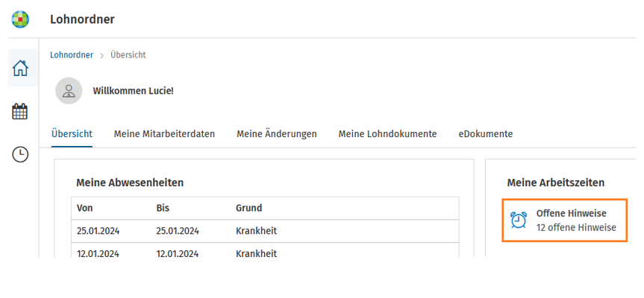The height and width of the screenshot is (298, 644).
Task: Click the user avatar icon
Action: tap(69, 91)
